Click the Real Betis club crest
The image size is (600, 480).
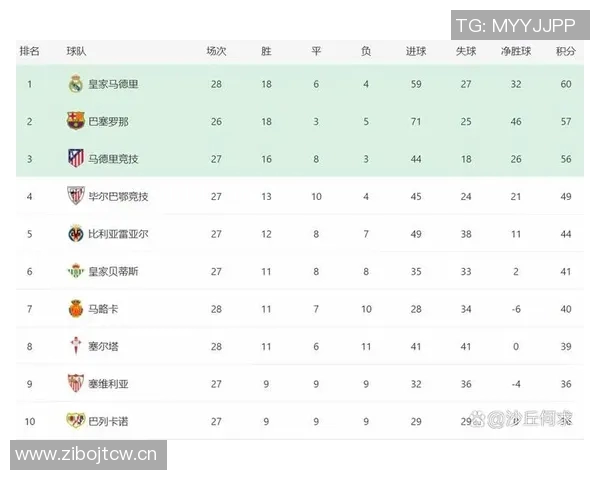(x=75, y=271)
